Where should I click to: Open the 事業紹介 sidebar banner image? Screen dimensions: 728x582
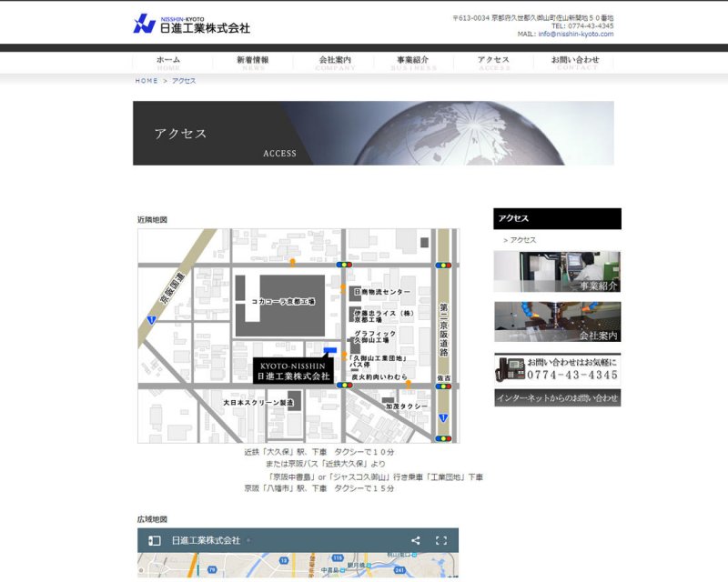point(557,272)
